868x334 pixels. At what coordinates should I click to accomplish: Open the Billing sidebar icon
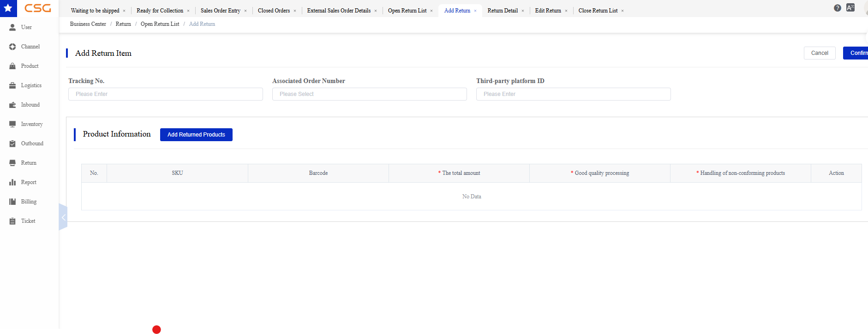pyautogui.click(x=12, y=202)
